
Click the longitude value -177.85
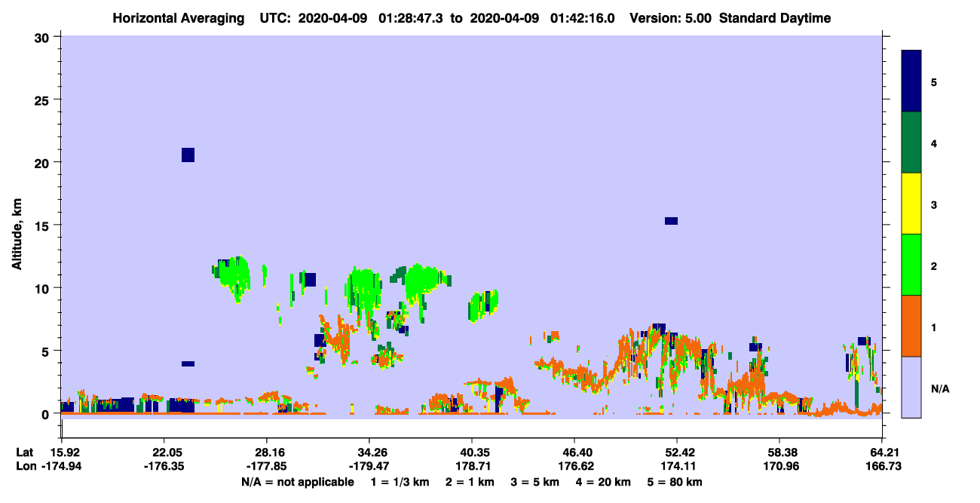click(267, 466)
